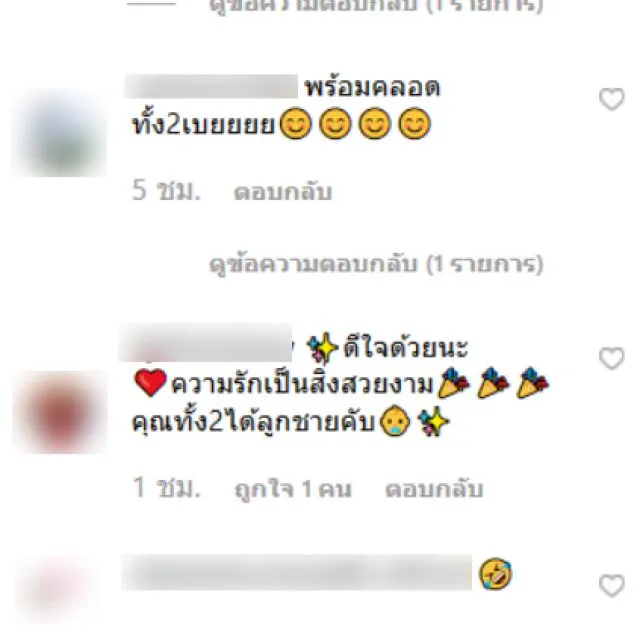640x639 pixels.
Task: Open the reddish avatar of the "ดีใจด้วยนะ" commenter
Action: pos(60,412)
